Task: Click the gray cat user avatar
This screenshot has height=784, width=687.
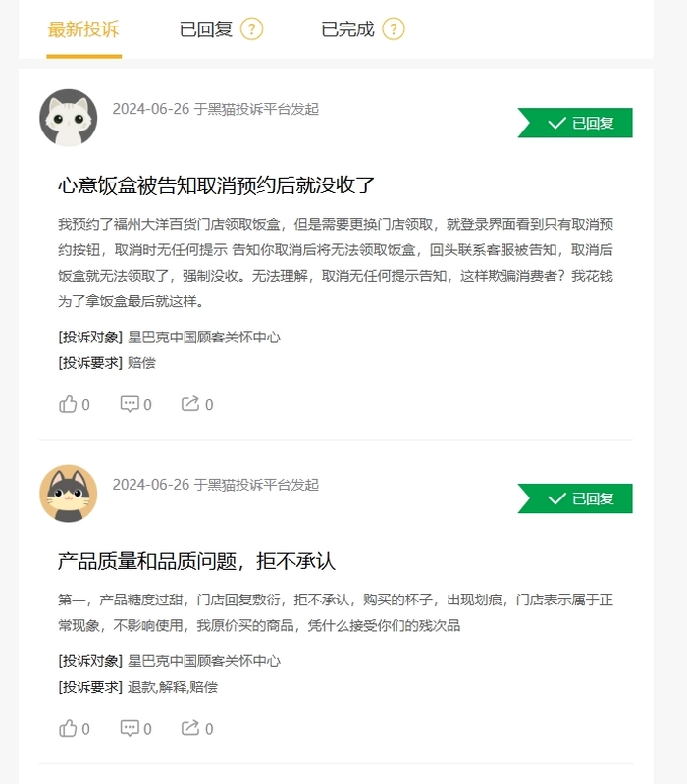Action: tap(69, 494)
